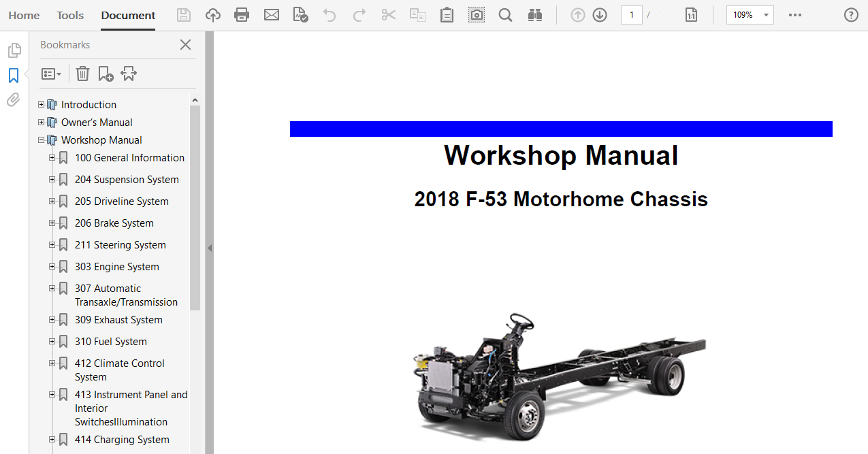
Task: Open the Home tab
Action: 24,14
